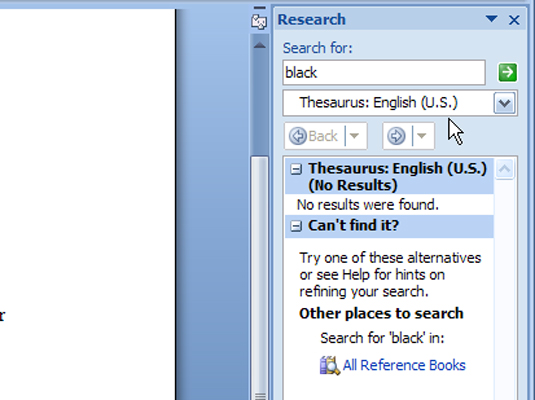
Task: Click the All Reference Books icon
Action: point(329,366)
